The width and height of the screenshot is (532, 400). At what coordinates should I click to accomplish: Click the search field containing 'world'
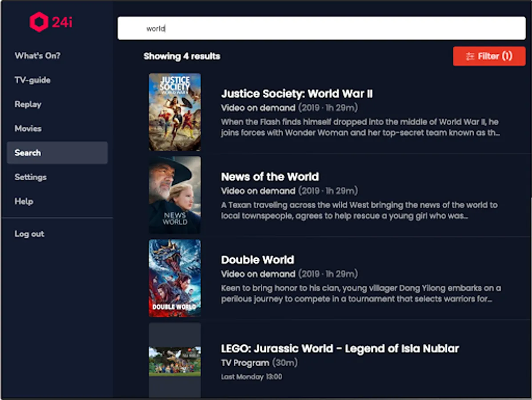321,28
